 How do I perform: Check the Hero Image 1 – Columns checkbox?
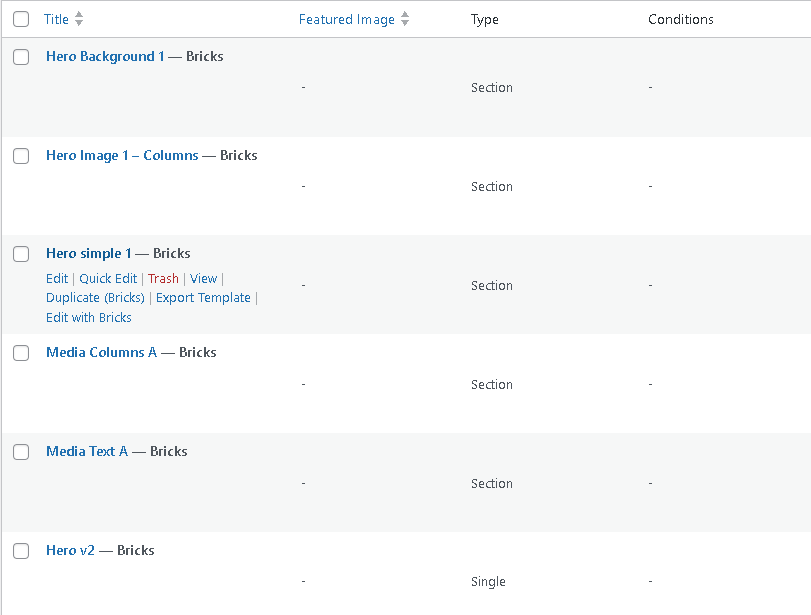coord(21,156)
